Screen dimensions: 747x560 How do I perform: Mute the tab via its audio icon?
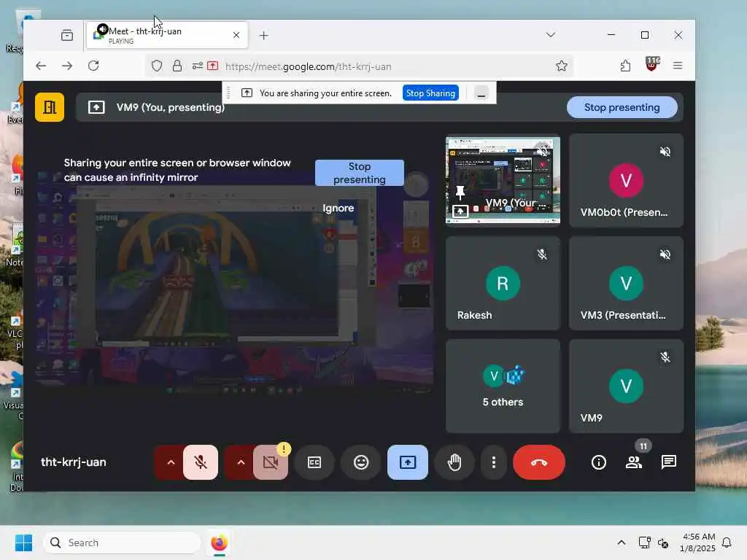(102, 30)
